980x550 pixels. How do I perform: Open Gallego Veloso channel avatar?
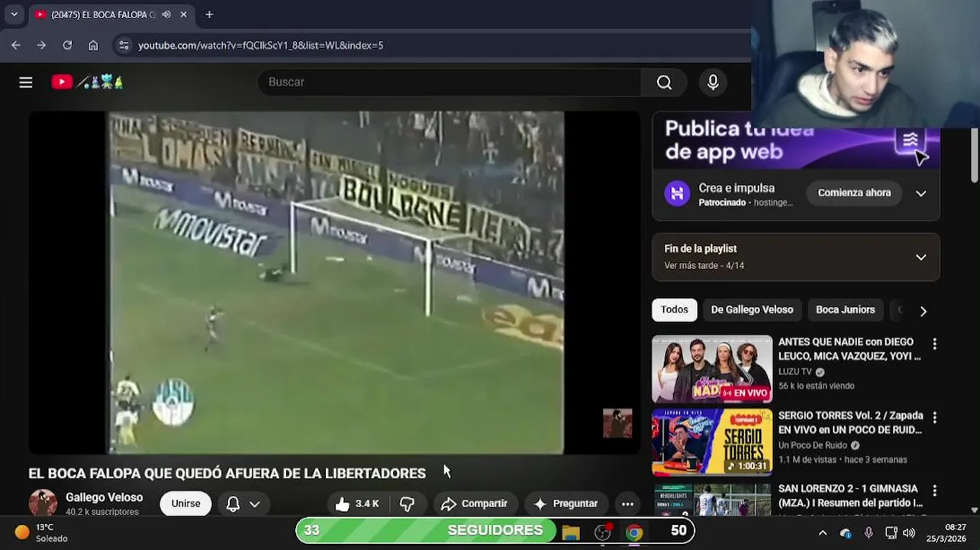(43, 503)
